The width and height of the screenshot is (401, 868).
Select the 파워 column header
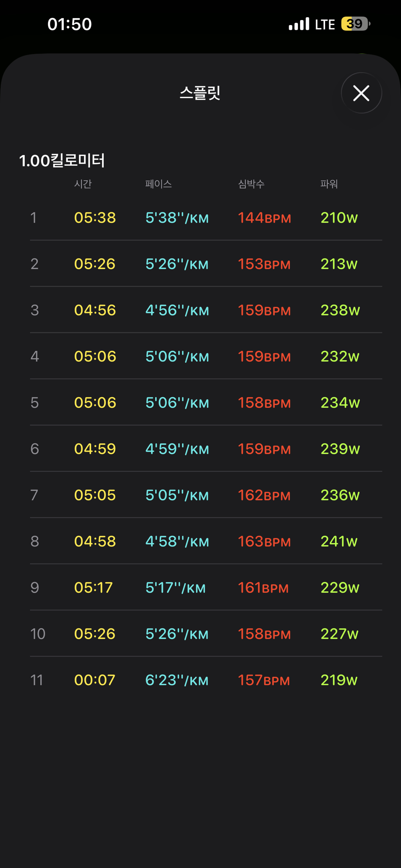329,184
